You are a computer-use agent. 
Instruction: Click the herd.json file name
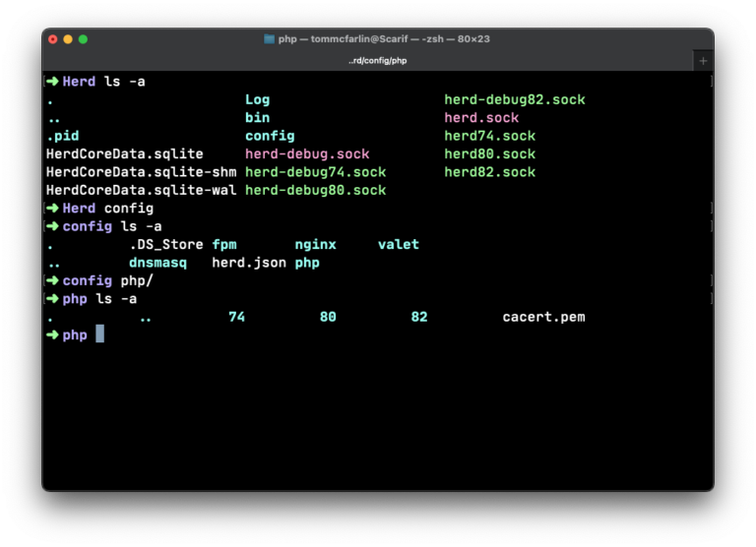point(249,263)
